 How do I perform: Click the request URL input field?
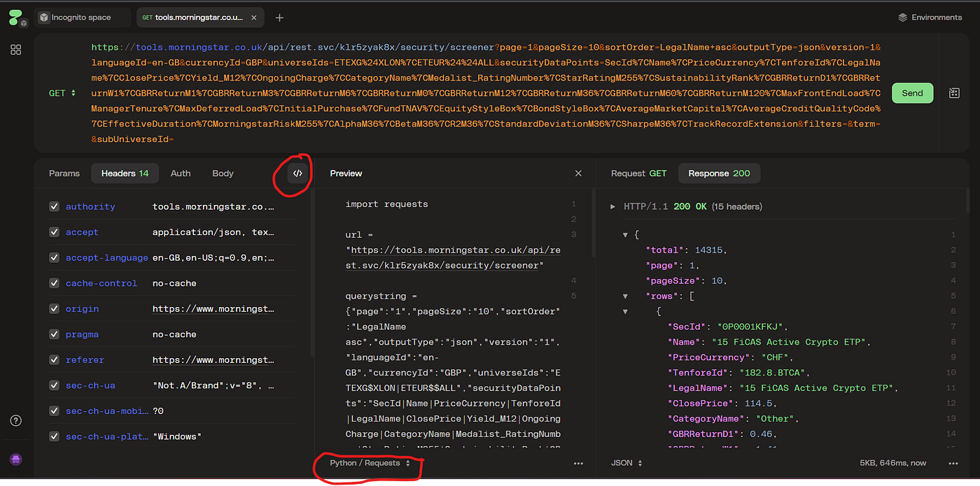point(486,93)
